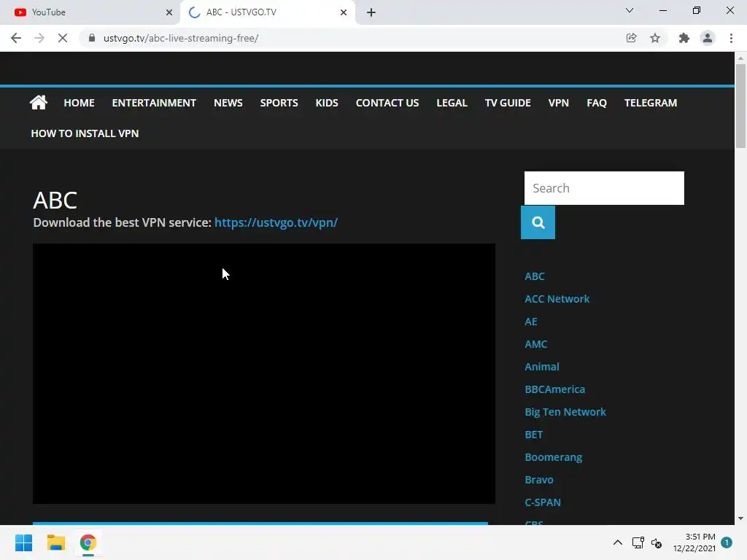The width and height of the screenshot is (747, 560).
Task: Open the ACC Network channel link
Action: 557,298
